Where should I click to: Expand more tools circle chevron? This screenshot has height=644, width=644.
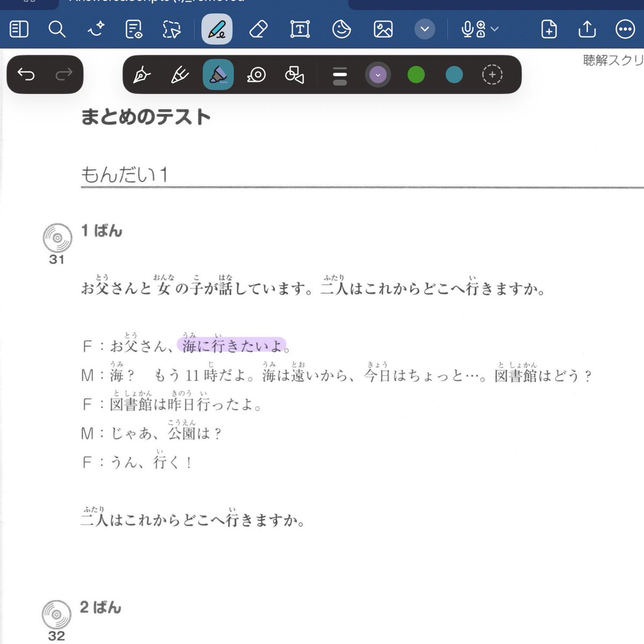click(x=425, y=29)
